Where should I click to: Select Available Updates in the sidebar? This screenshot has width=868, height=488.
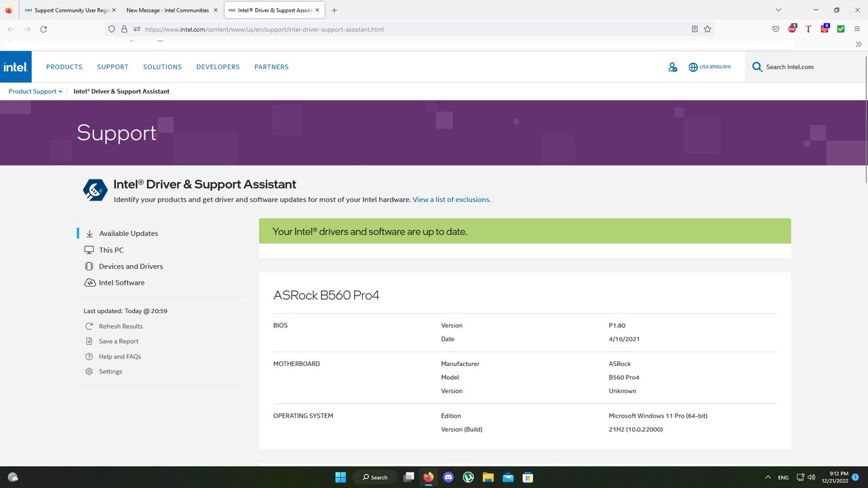coord(129,233)
